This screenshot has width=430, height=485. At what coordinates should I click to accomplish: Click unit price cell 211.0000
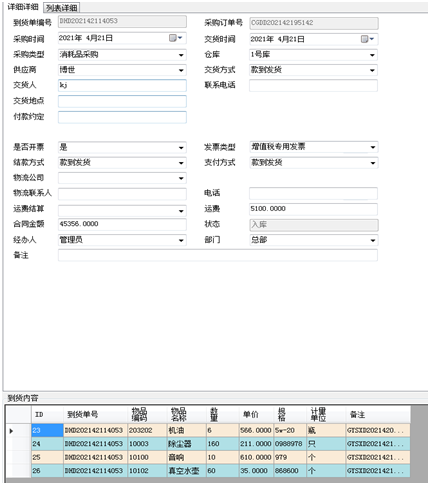(256, 444)
